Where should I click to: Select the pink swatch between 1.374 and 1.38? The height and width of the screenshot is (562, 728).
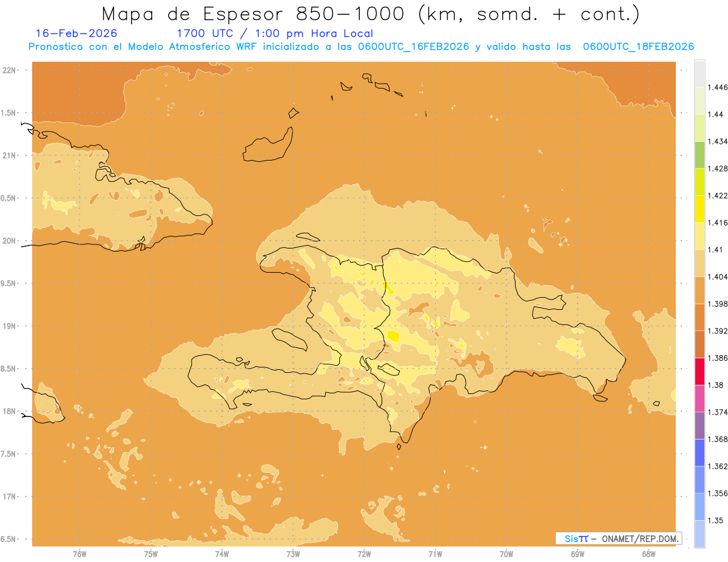point(699,398)
